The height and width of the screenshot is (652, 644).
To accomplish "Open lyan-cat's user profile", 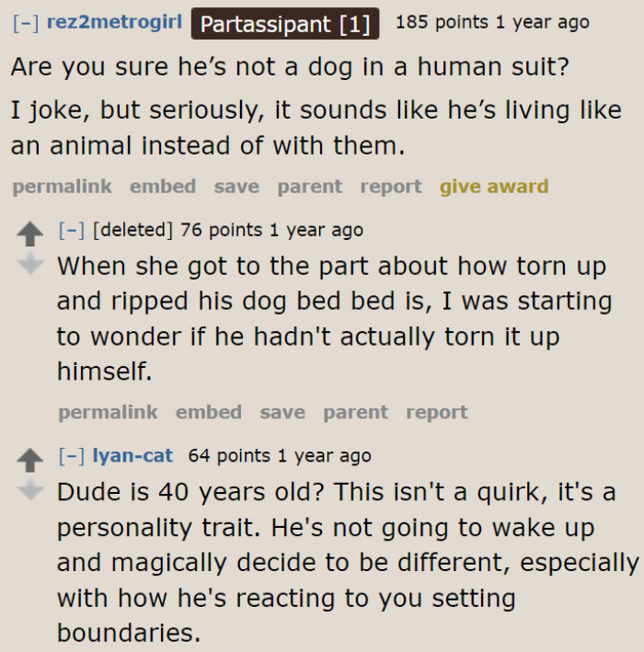I will click(133, 456).
